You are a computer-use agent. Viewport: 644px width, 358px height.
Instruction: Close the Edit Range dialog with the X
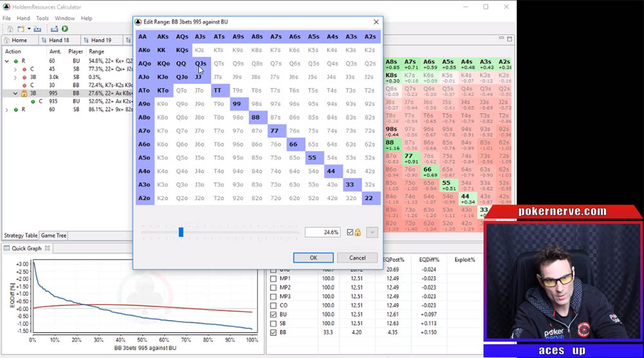(x=376, y=22)
